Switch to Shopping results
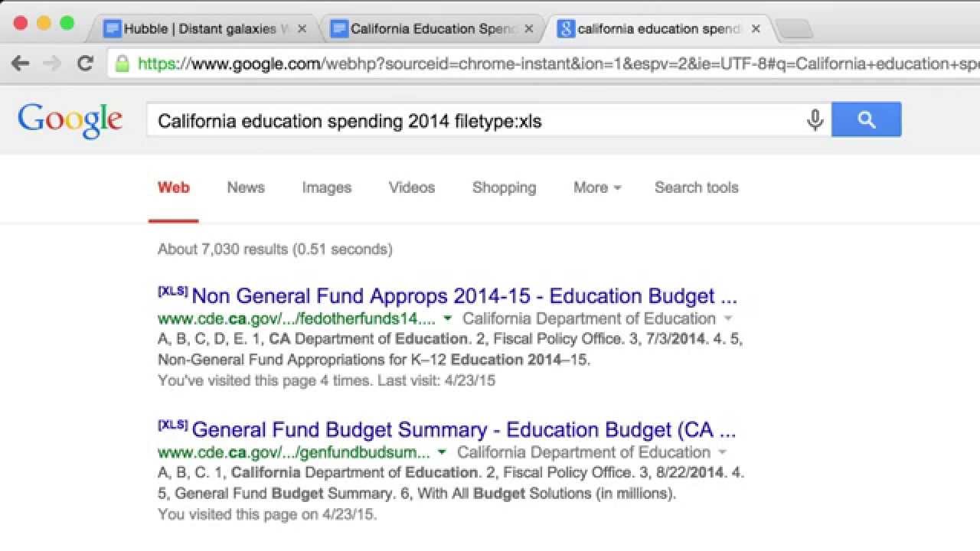The height and width of the screenshot is (551, 980). [x=504, y=187]
